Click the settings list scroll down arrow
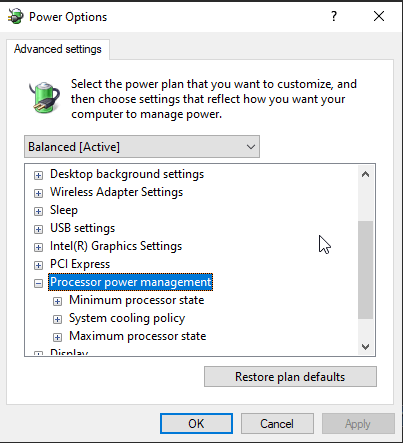403x443 pixels. (x=365, y=347)
